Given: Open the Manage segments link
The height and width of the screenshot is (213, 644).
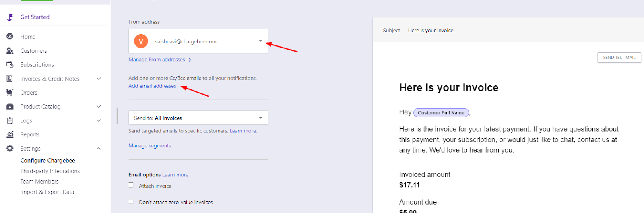Looking at the screenshot, I should coord(150,146).
